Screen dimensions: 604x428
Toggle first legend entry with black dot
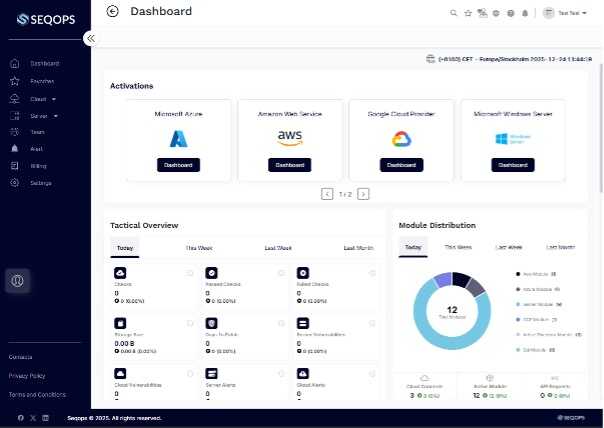[x=536, y=274]
